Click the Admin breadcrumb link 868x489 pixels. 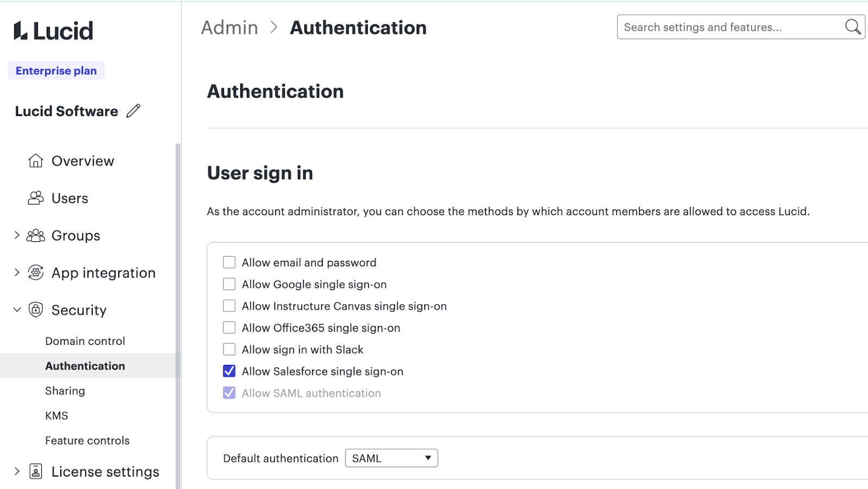229,28
